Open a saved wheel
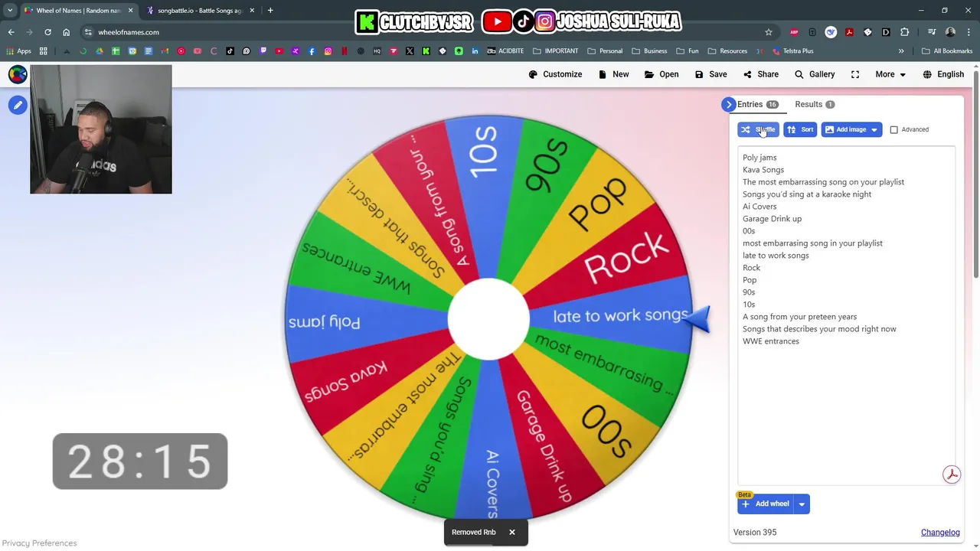 tap(661, 74)
